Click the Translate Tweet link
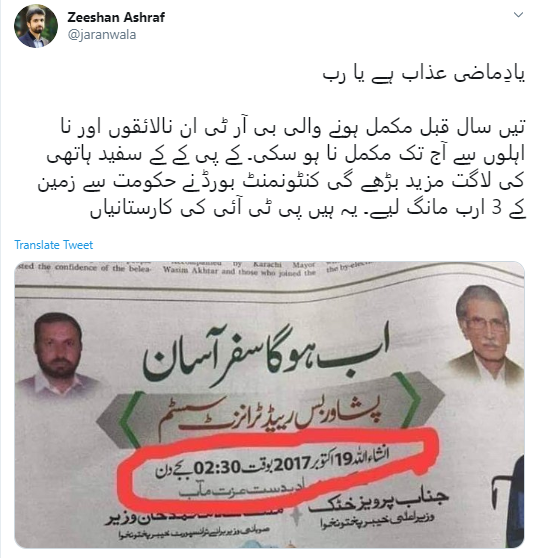The image size is (537, 558). [54, 245]
